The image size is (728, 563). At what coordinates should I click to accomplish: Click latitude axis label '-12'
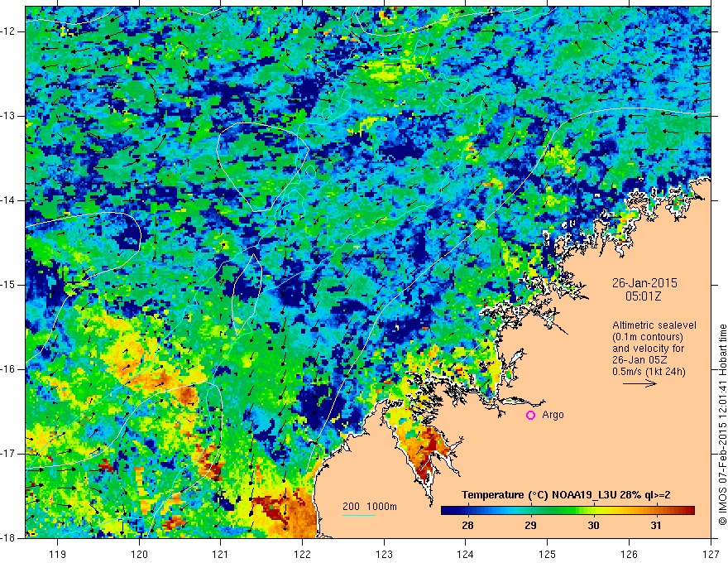[8, 31]
